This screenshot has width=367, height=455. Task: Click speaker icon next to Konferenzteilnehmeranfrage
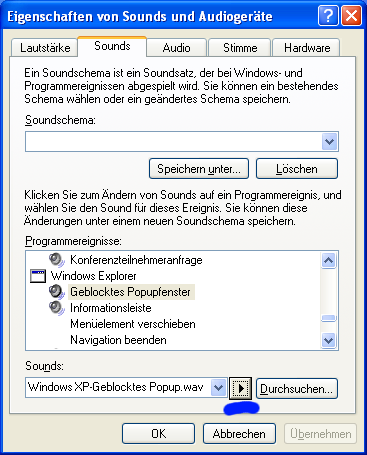coord(57,260)
